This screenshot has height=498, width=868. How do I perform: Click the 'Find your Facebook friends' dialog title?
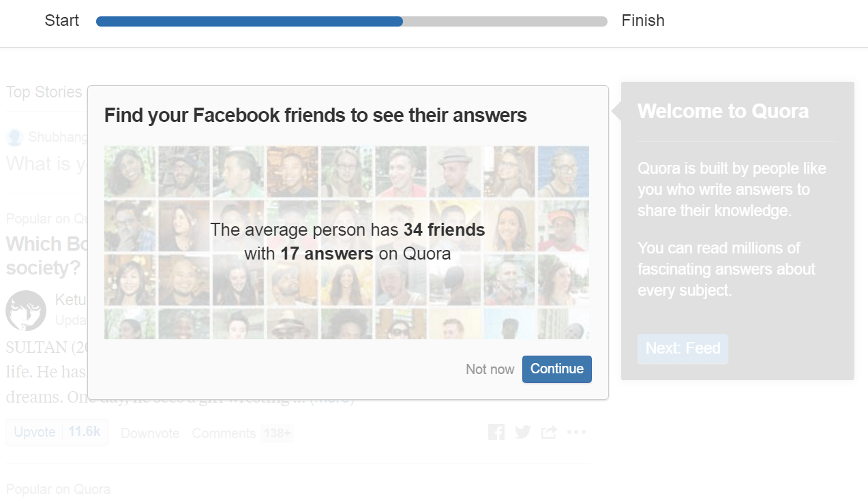point(316,115)
